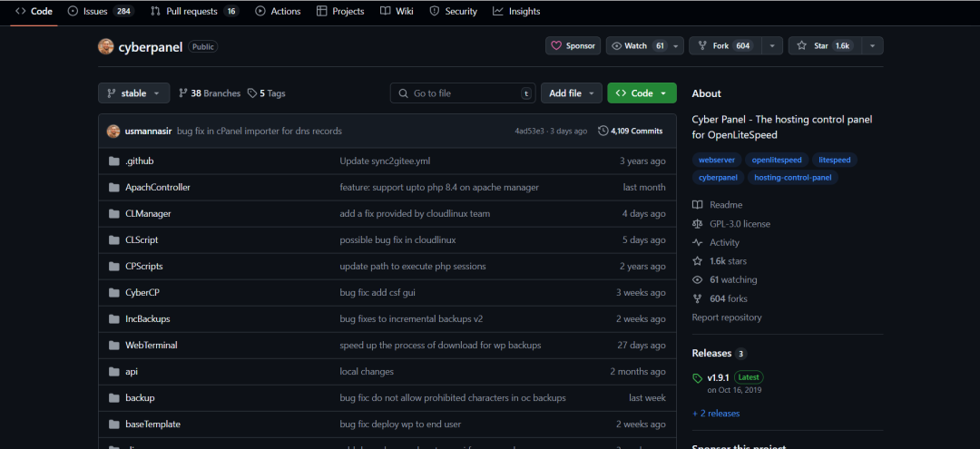
Task: Open commit 'Update sync2gitee.yml'
Action: tap(385, 161)
